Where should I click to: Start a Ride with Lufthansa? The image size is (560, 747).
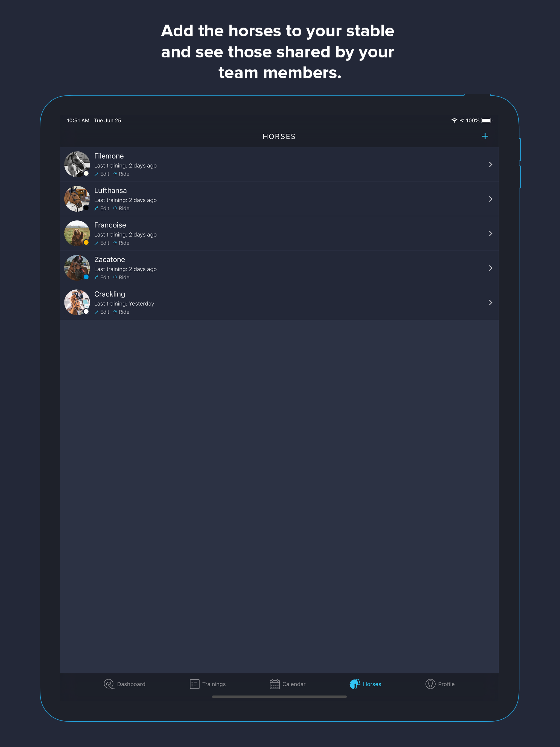point(121,208)
